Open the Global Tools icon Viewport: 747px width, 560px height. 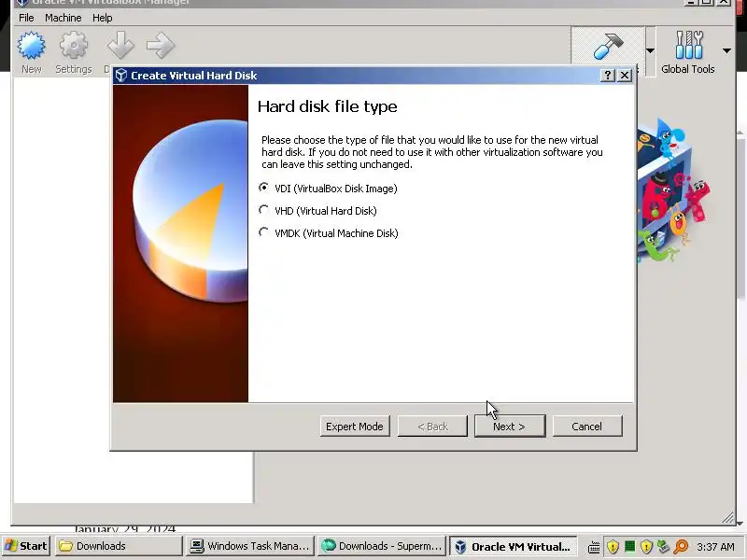point(688,52)
